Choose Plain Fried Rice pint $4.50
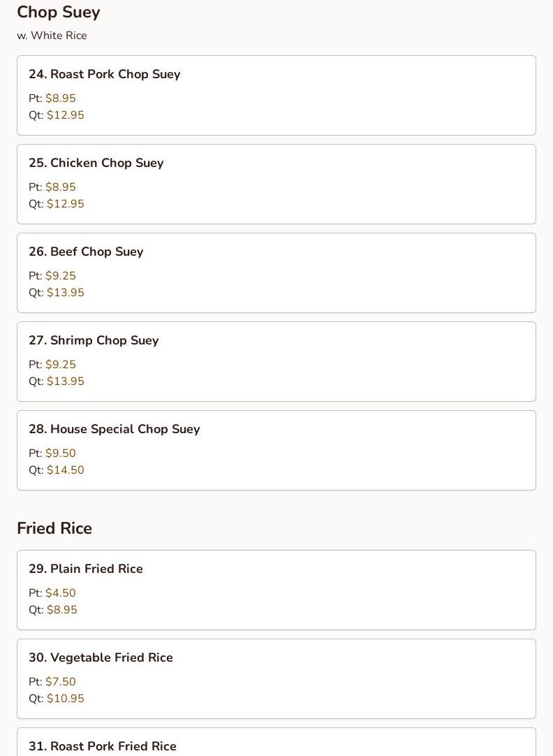Viewport: 553px width, 756px height. 61,593
